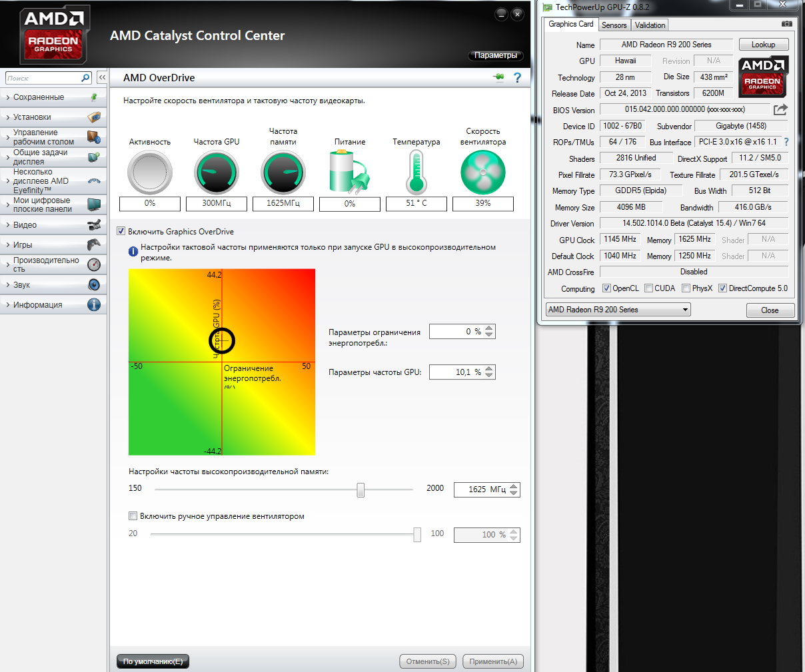
Task: Toggle Включить Graphics OverDrive checkbox
Action: [121, 231]
